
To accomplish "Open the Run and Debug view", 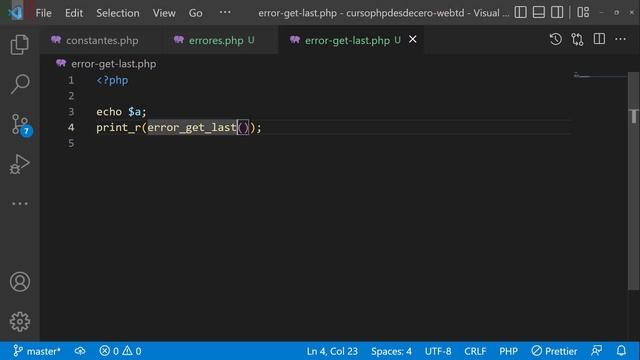I will pos(19,164).
